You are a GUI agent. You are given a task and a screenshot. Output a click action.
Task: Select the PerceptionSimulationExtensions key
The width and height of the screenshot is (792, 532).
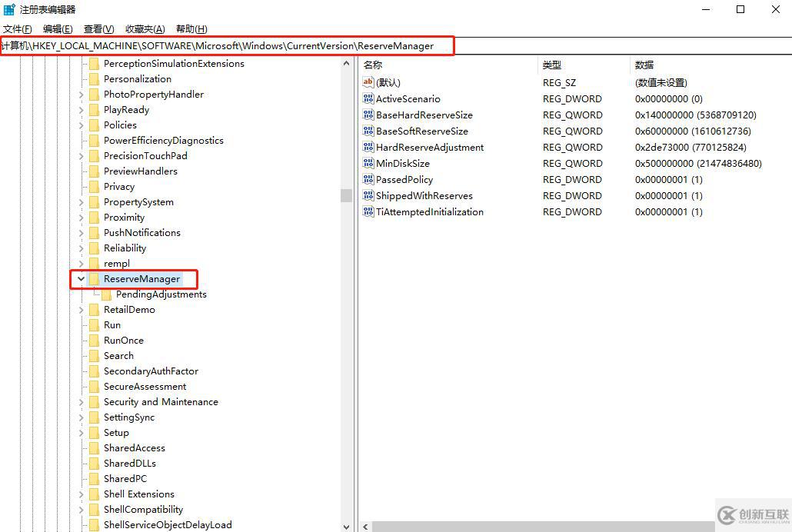click(x=174, y=64)
